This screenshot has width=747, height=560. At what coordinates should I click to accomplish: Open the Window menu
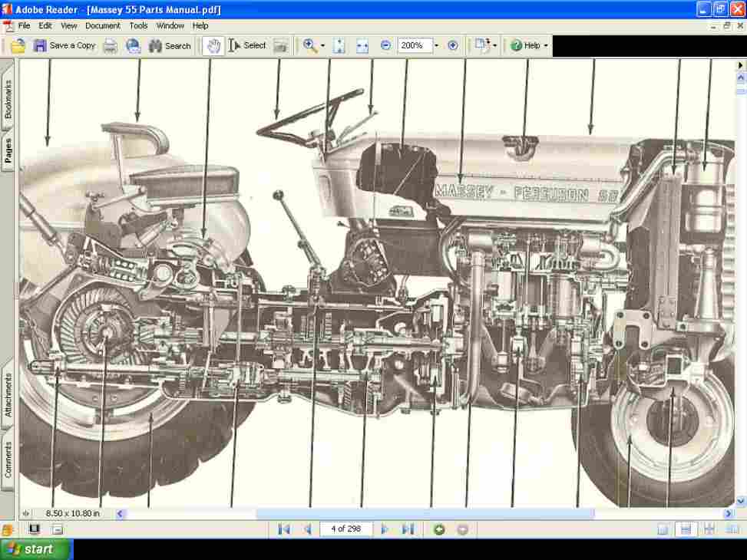(x=170, y=26)
